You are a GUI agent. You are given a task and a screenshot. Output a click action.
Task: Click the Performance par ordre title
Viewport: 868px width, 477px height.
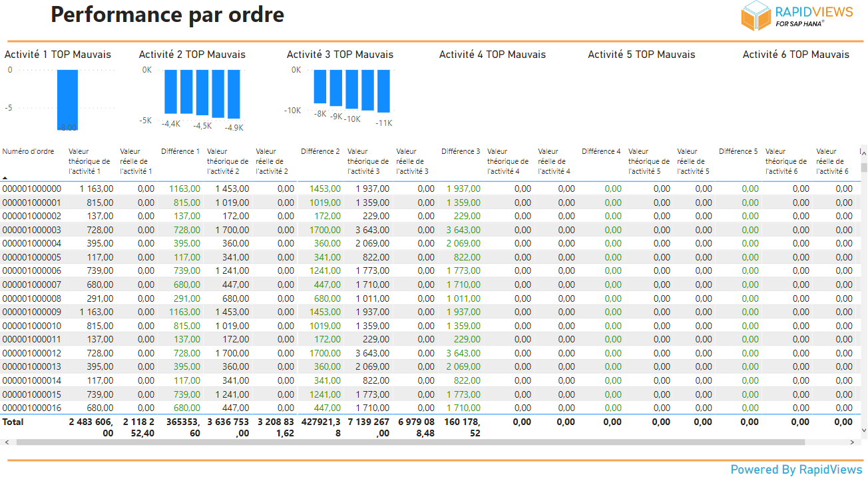click(x=168, y=14)
